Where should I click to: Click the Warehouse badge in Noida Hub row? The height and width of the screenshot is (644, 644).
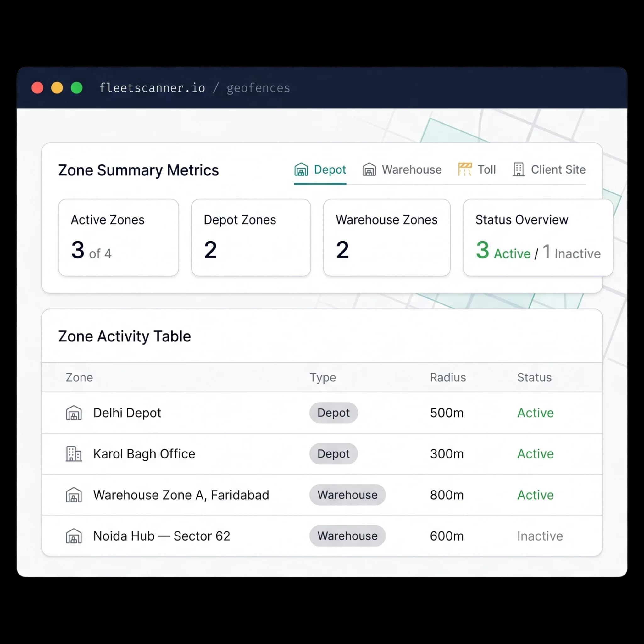[347, 536]
